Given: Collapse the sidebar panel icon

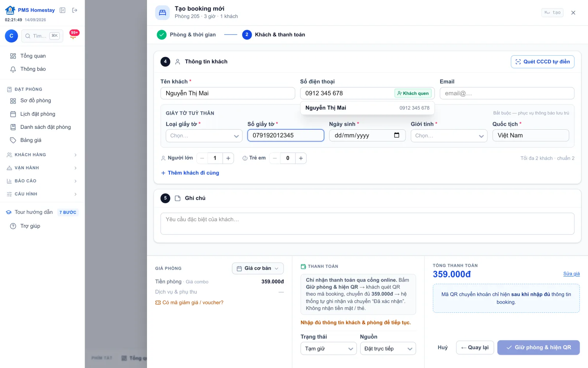Looking at the screenshot, I should click(x=62, y=10).
